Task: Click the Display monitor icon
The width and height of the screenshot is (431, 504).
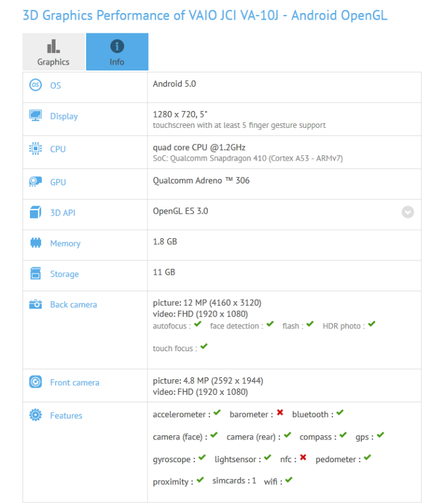Action: pyautogui.click(x=35, y=116)
